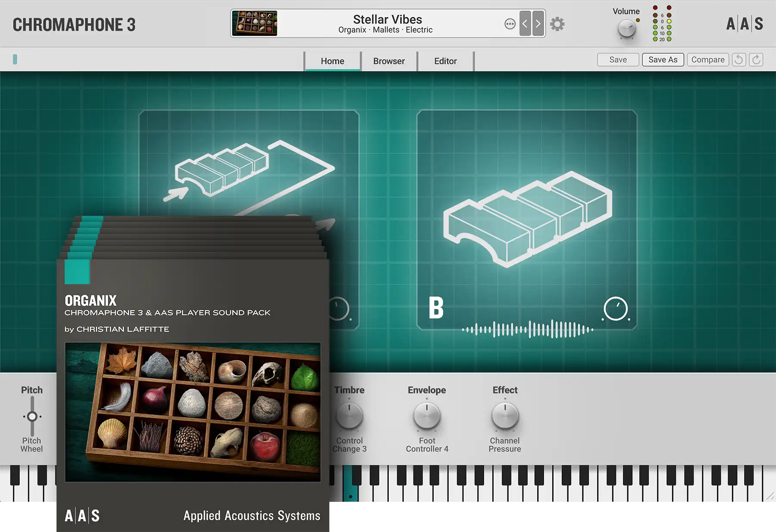Image resolution: width=776 pixels, height=532 pixels.
Task: Click the teal MIDI activity indicator
Action: tap(15, 59)
